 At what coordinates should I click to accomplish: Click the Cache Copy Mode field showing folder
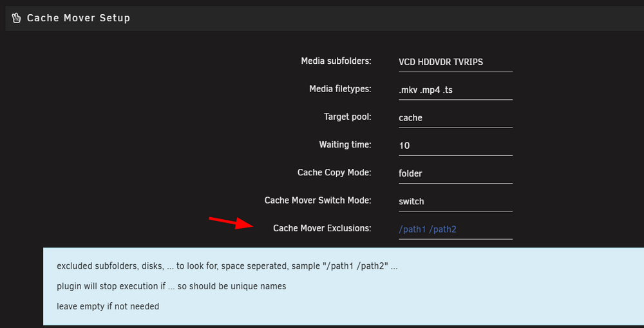pos(455,173)
